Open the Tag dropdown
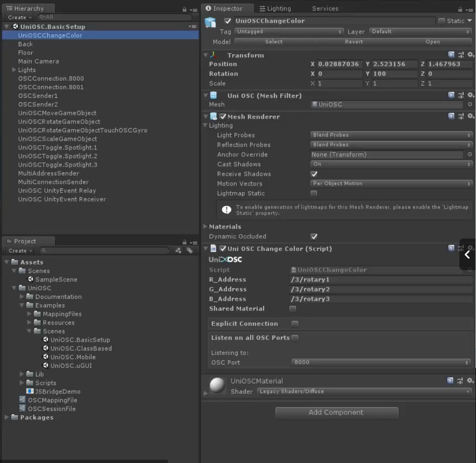The width and height of the screenshot is (476, 463). click(289, 32)
